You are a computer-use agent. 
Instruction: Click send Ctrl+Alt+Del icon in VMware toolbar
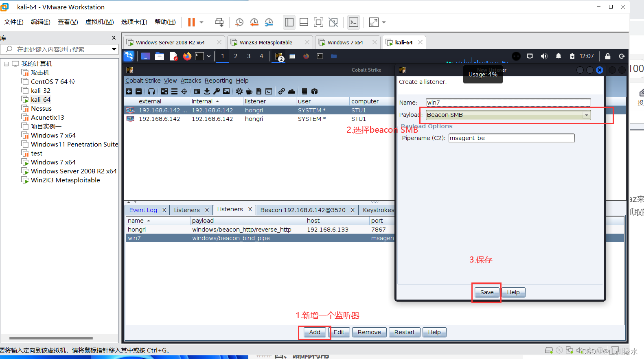click(219, 22)
